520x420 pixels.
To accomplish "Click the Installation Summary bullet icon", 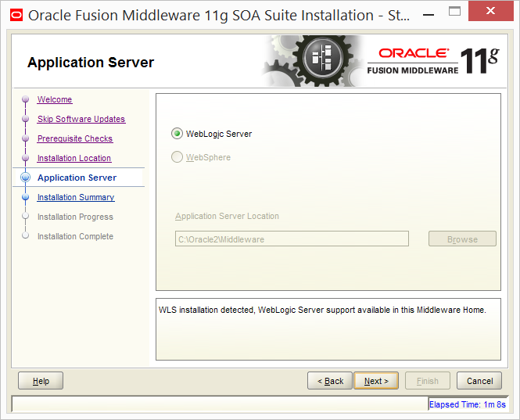I will (x=25, y=197).
